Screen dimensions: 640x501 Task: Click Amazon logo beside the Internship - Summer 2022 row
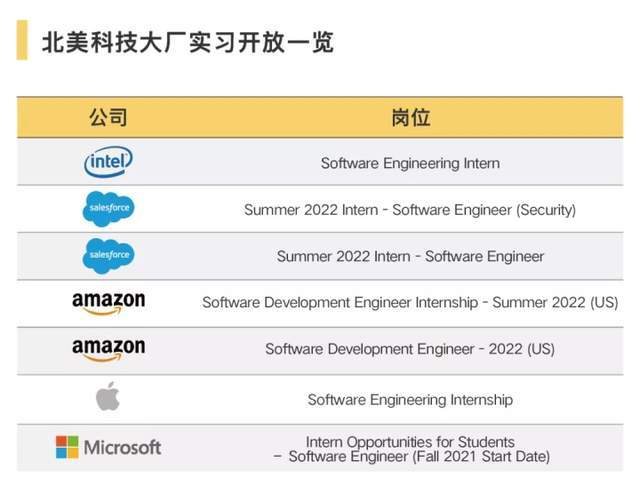(x=108, y=302)
